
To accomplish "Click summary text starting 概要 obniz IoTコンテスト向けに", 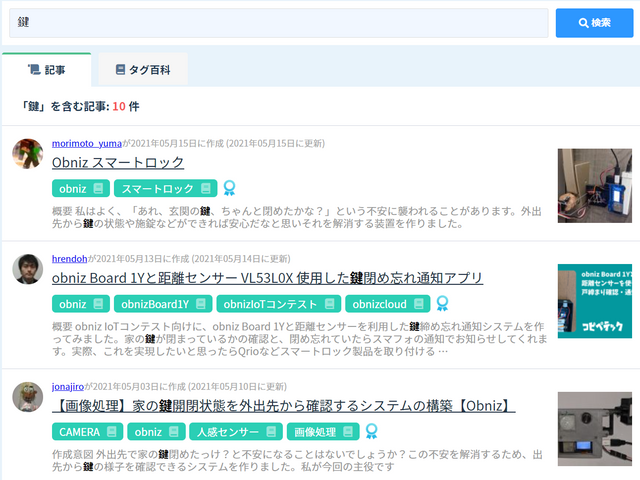I will click(300, 339).
